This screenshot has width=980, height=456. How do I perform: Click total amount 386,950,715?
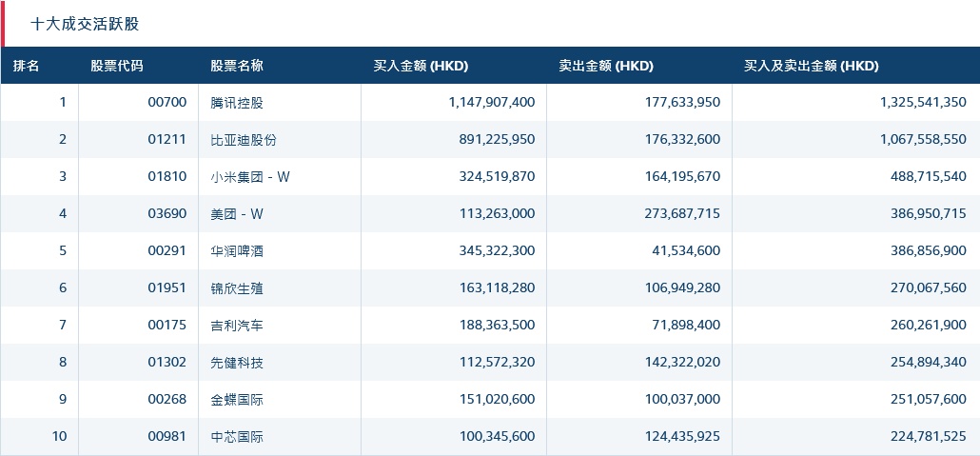click(x=929, y=213)
